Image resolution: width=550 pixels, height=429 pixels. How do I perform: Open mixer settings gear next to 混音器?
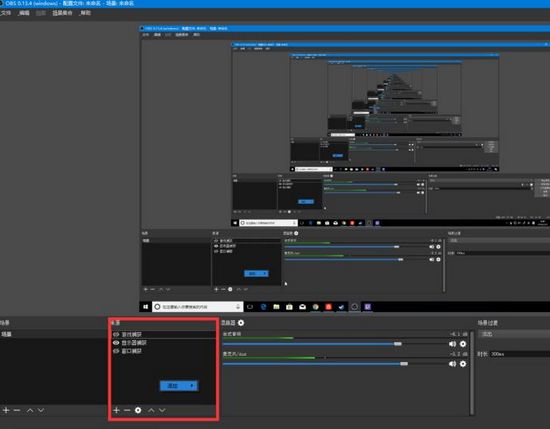(x=241, y=323)
